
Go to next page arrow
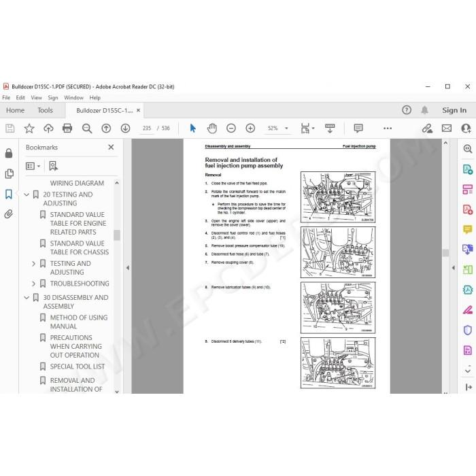(125, 129)
